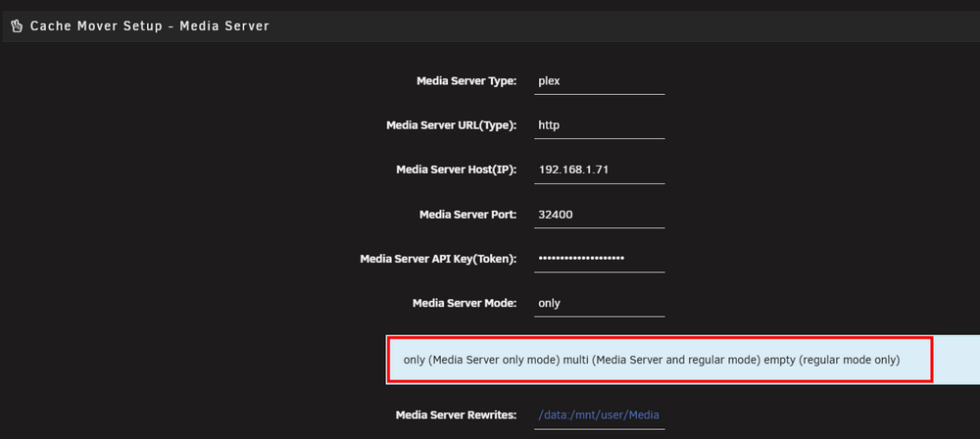
Task: Click the hand icon beside Cache Mover Setup title
Action: [17, 26]
